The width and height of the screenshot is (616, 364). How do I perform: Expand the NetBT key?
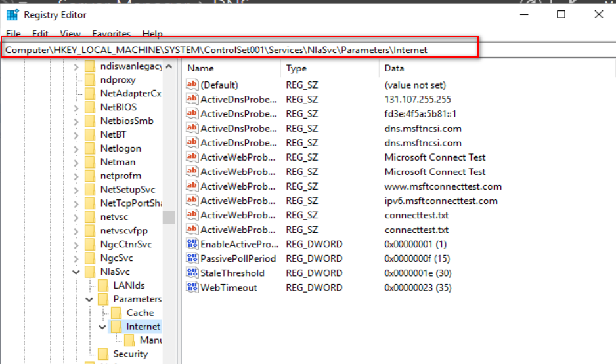[x=76, y=135]
